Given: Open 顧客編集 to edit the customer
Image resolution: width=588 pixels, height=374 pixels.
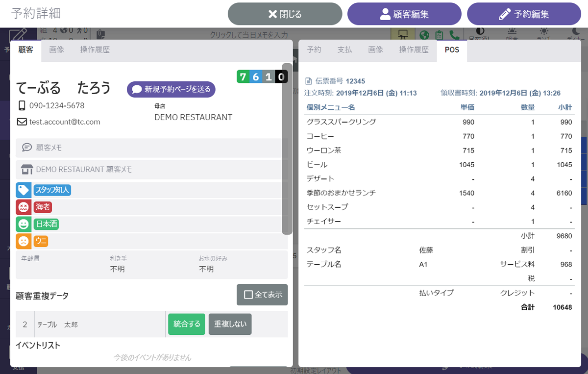Looking at the screenshot, I should 404,14.
